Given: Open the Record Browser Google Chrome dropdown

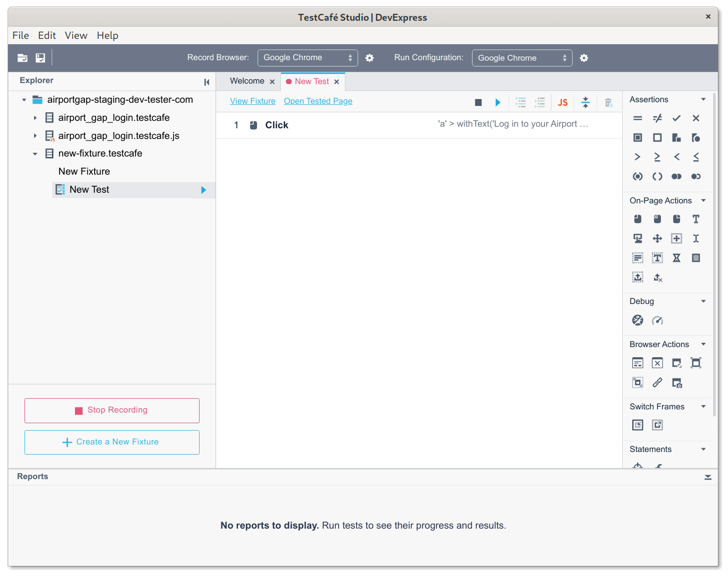Looking at the screenshot, I should 308,58.
